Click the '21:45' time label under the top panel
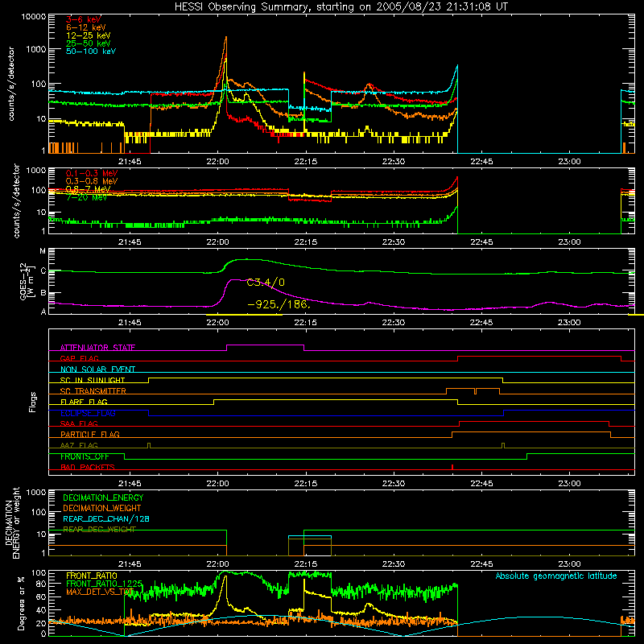The height and width of the screenshot is (644, 644). pos(130,162)
